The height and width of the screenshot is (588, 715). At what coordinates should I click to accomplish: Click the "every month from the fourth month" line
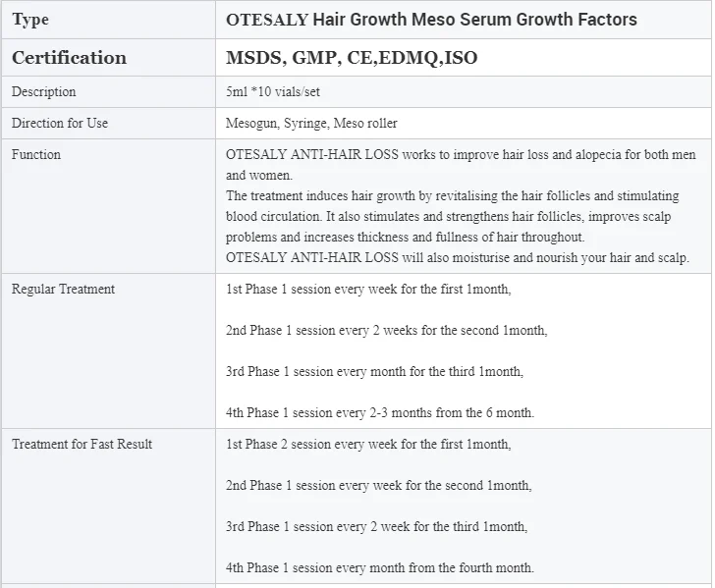tap(380, 568)
